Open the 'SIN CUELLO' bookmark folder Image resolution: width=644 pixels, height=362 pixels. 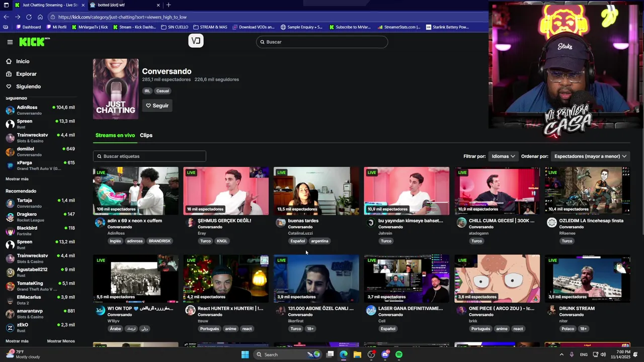coord(175,27)
